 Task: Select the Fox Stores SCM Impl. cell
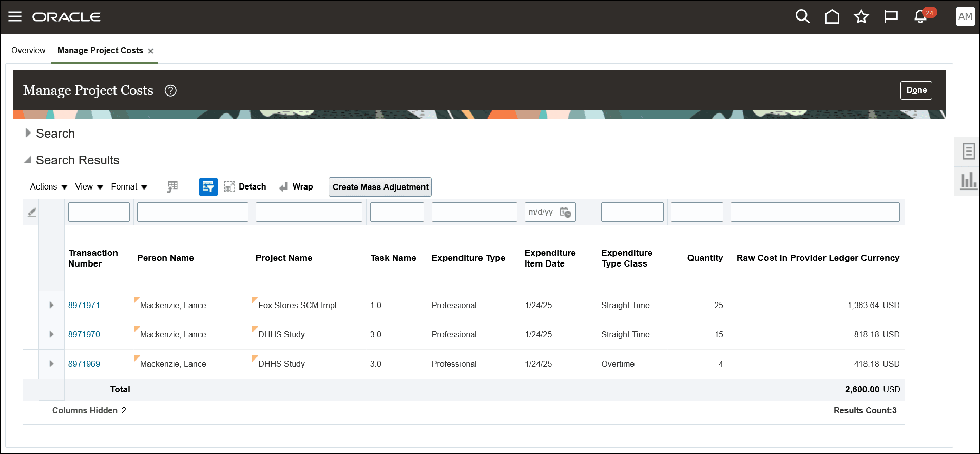coord(298,305)
